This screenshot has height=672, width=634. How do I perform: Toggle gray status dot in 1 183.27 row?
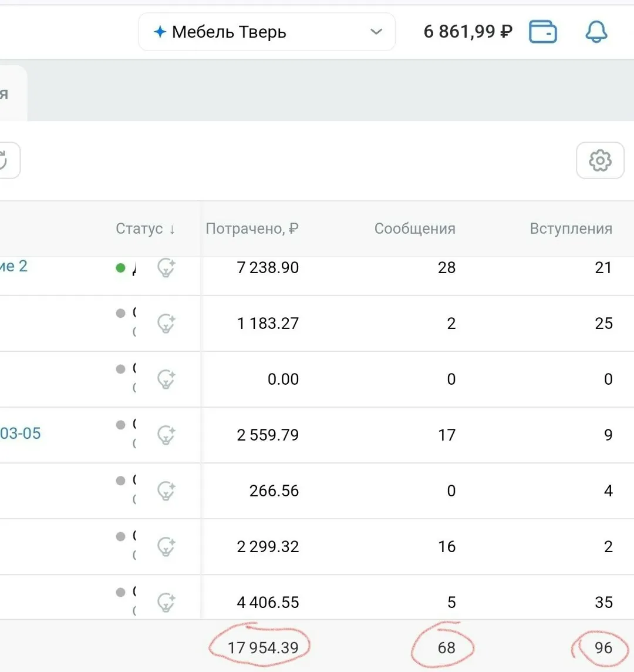[121, 313]
